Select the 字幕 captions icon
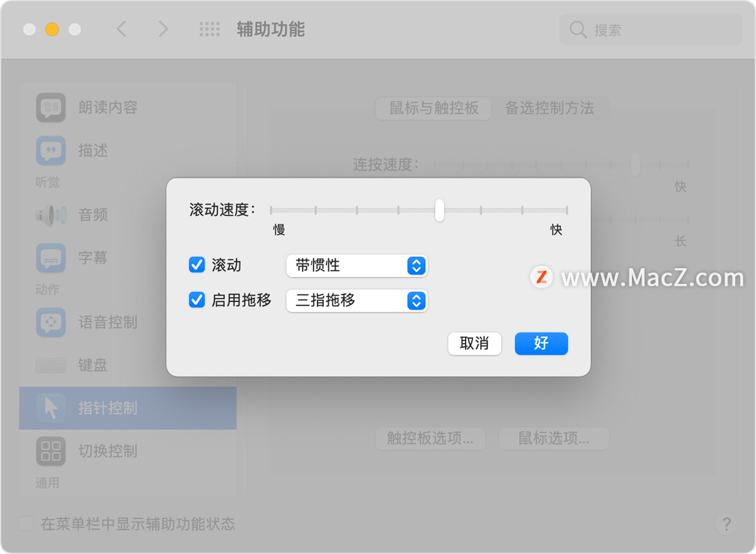This screenshot has height=554, width=756. [51, 258]
